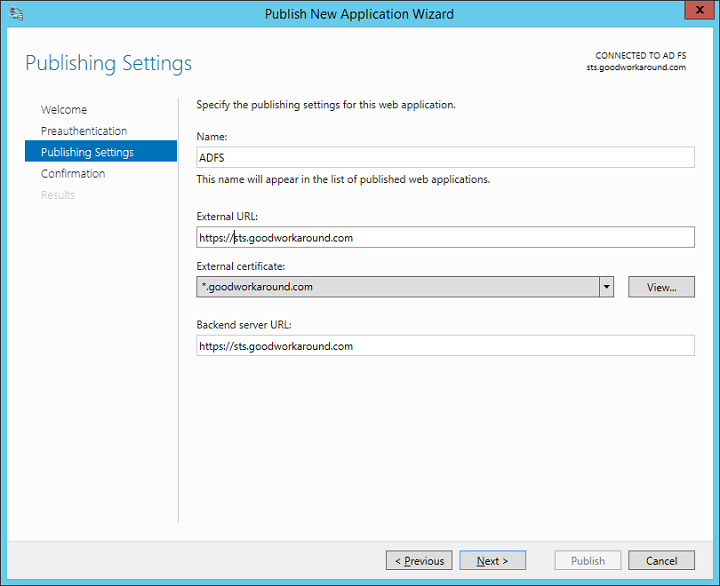This screenshot has width=720, height=586.
Task: Click the wizard icon in the title bar
Action: (16, 14)
